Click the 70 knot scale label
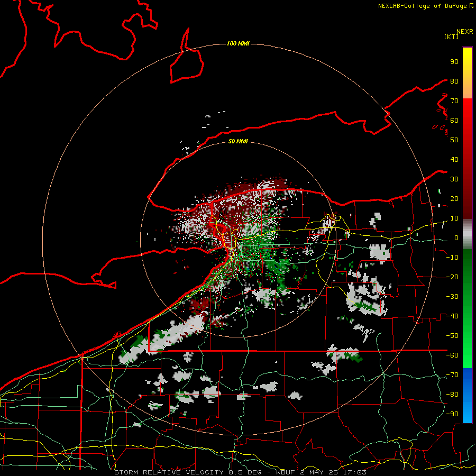The image size is (476, 476). pyautogui.click(x=454, y=101)
